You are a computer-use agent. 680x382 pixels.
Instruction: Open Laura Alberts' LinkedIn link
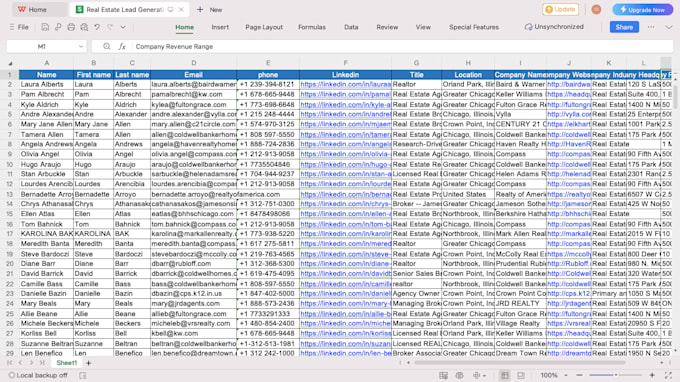coord(346,85)
